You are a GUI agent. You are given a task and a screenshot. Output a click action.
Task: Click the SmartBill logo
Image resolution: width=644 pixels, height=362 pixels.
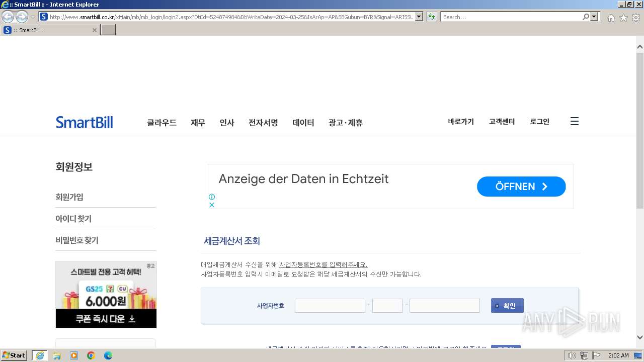[x=85, y=122]
